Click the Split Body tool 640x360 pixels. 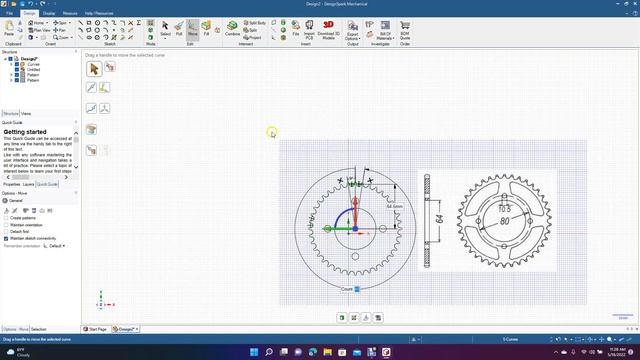(x=254, y=23)
